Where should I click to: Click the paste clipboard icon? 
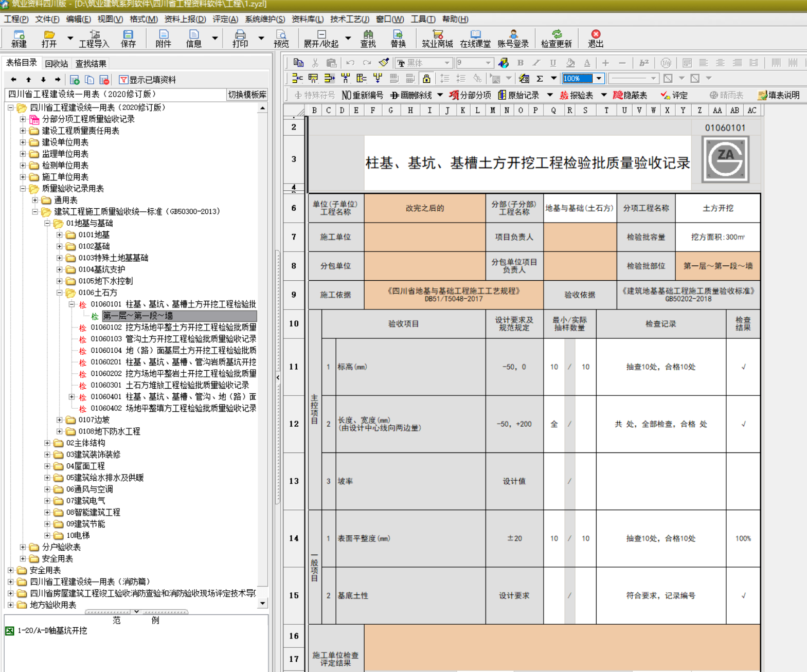(x=332, y=63)
